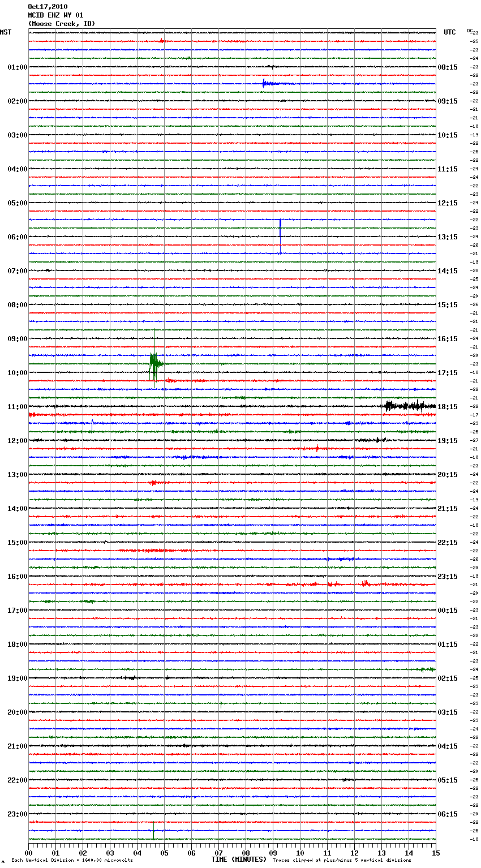Select the 15:00 MST row label
Viewport: 481px width, 868px height.
pos(17,542)
